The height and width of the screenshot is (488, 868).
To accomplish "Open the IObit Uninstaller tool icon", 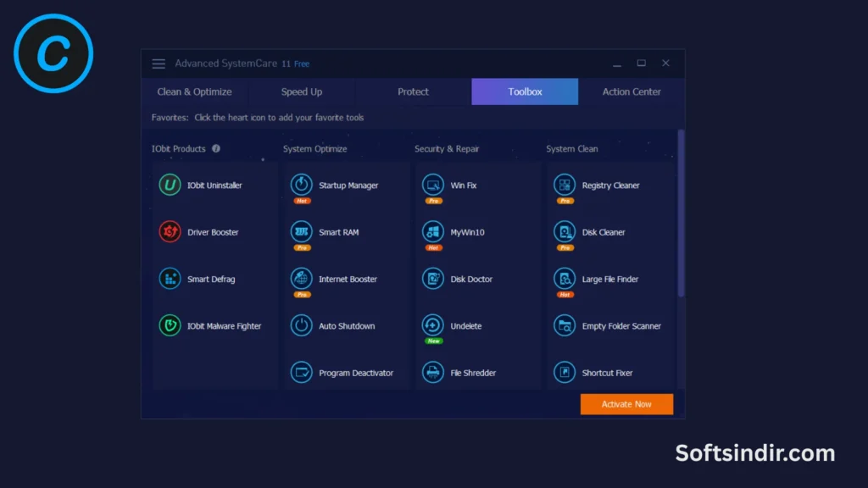I will tap(170, 186).
